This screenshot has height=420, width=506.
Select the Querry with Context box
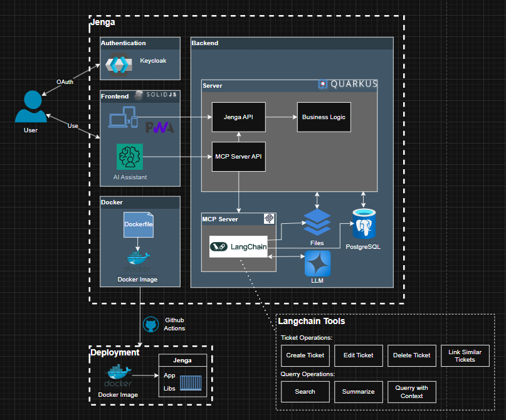click(411, 392)
